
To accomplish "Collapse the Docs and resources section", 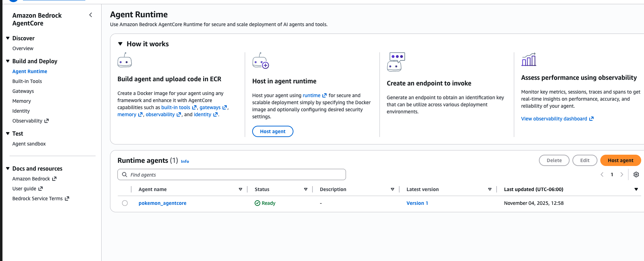I will [8, 168].
